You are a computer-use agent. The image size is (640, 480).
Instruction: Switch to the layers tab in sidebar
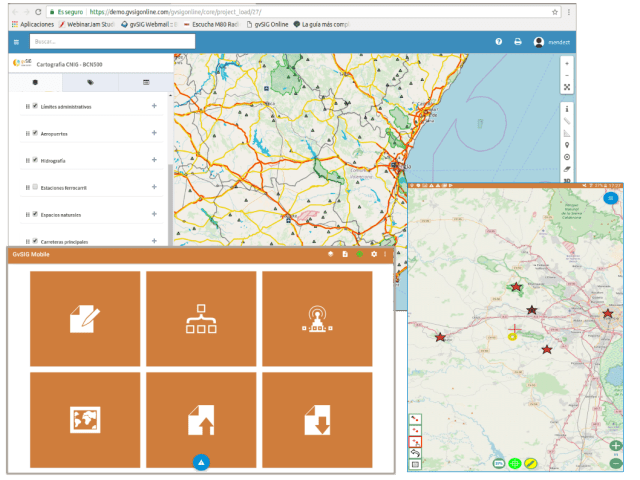[x=36, y=82]
